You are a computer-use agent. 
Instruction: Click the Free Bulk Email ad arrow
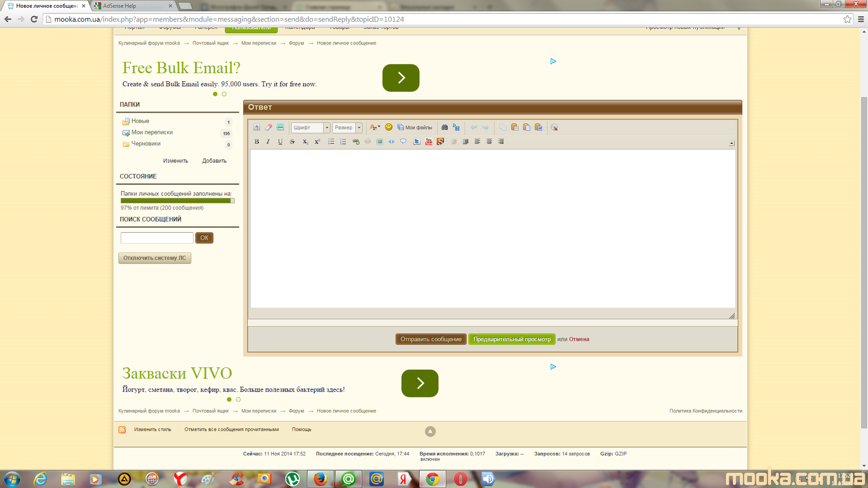click(401, 78)
